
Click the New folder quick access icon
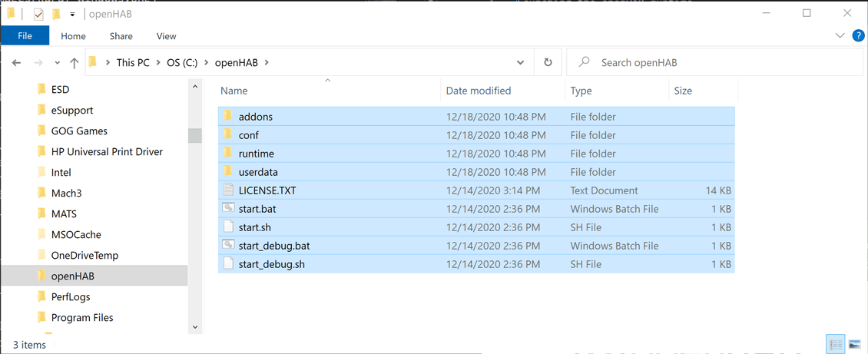tap(56, 14)
